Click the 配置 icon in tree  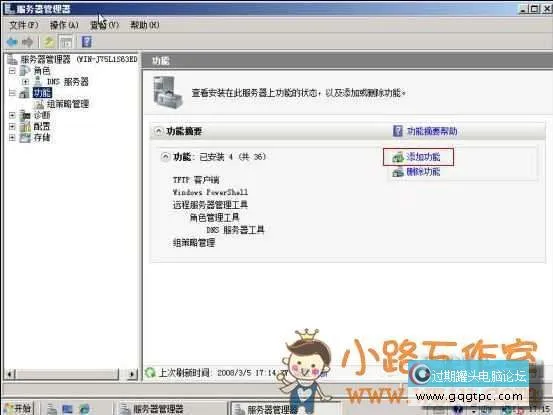tap(25, 126)
